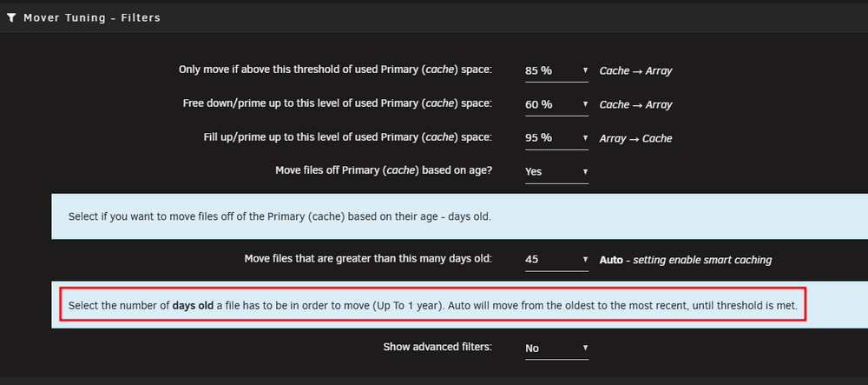Open the 45 days old dropdown
868x385 pixels.
tap(556, 260)
